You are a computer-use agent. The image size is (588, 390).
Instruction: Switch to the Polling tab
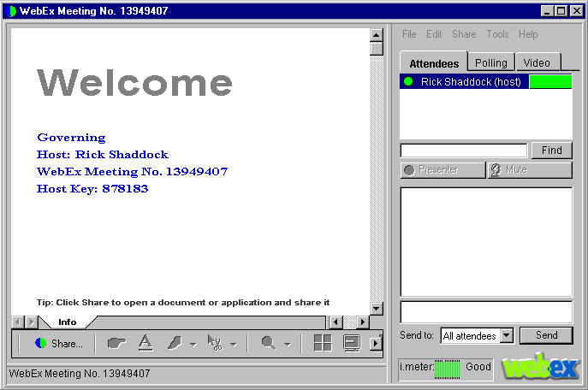(x=491, y=62)
